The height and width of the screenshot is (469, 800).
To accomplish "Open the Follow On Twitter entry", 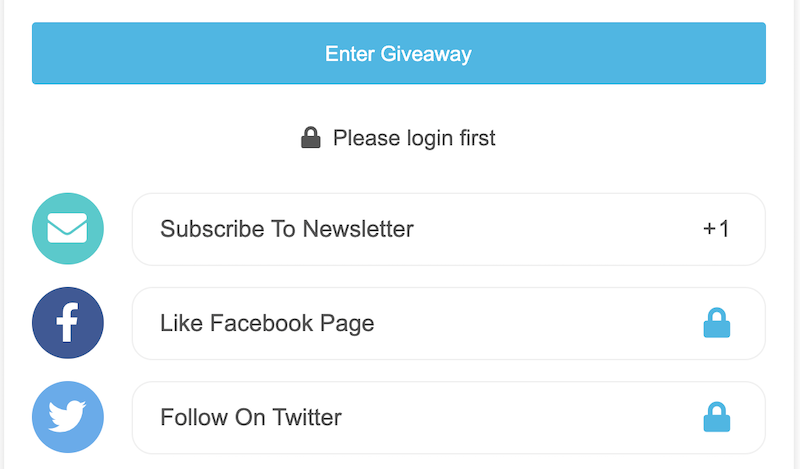I will point(448,417).
